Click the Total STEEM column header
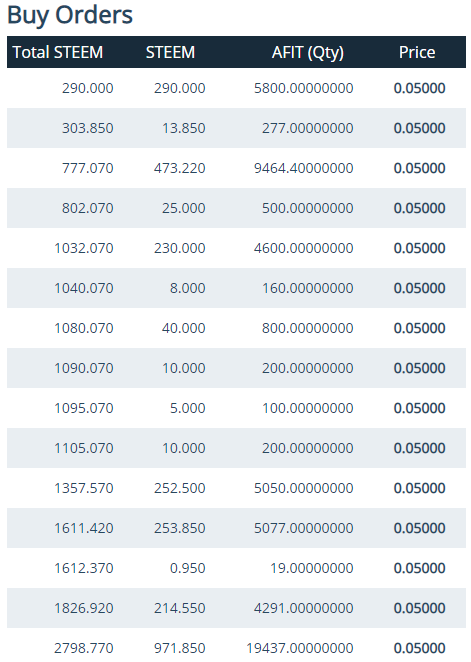Viewport: 471px width, 662px height. (58, 52)
